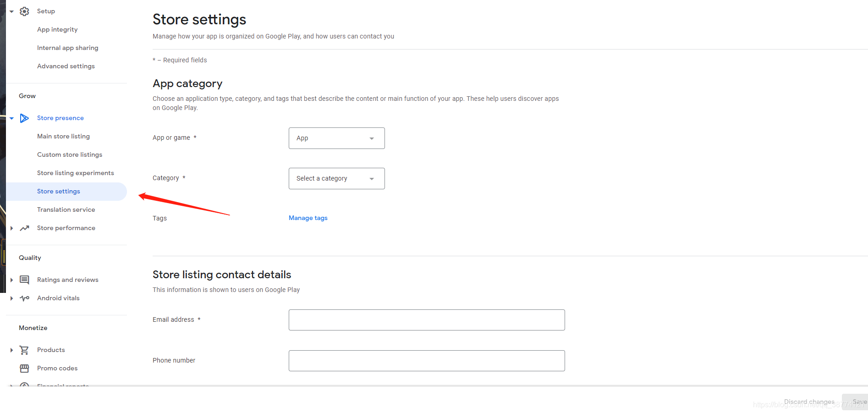The image size is (868, 413).
Task: Click the Phone number input field
Action: click(426, 361)
